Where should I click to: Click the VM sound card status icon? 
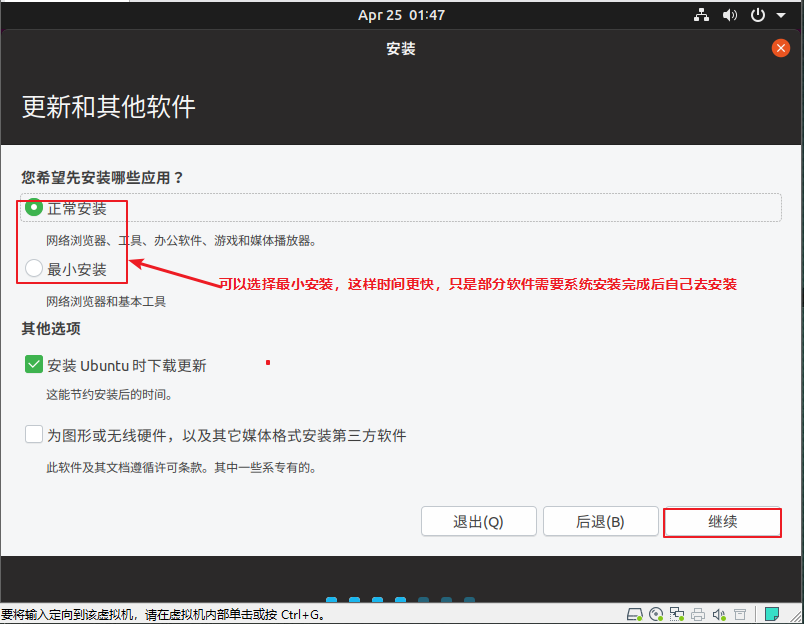coord(719,614)
